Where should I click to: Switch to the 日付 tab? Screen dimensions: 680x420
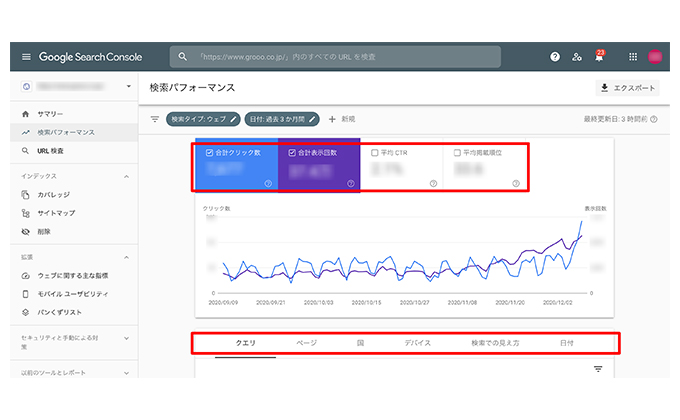coord(566,343)
